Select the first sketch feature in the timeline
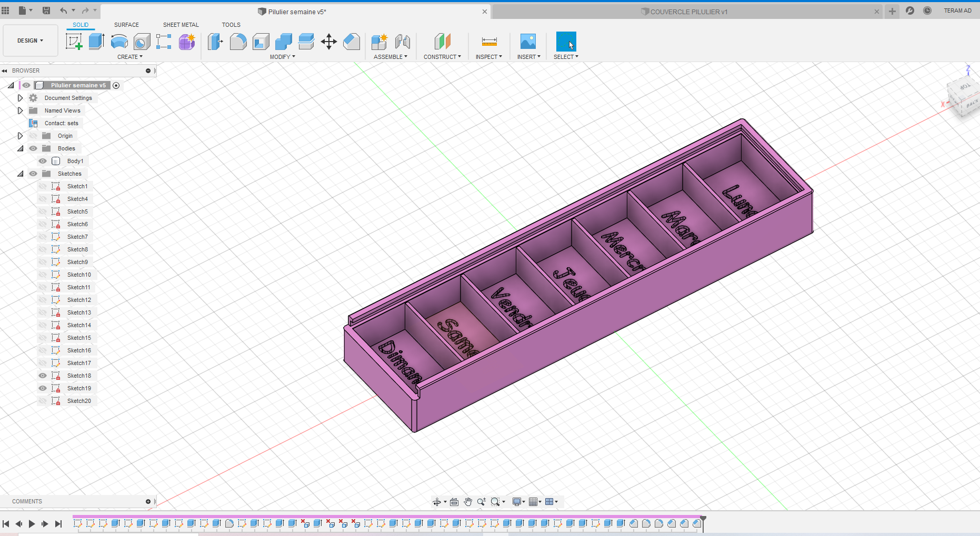The height and width of the screenshot is (536, 980). click(x=77, y=523)
